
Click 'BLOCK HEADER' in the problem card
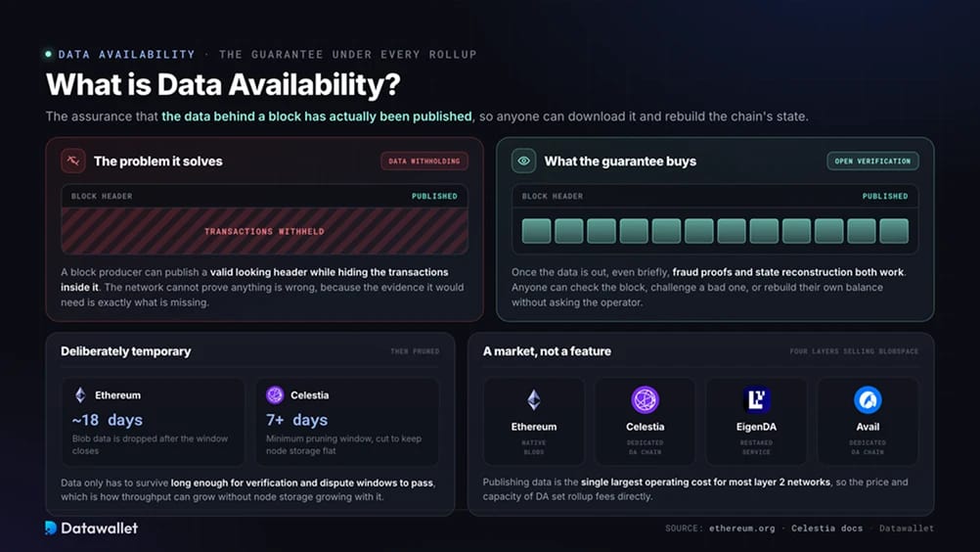[102, 197]
